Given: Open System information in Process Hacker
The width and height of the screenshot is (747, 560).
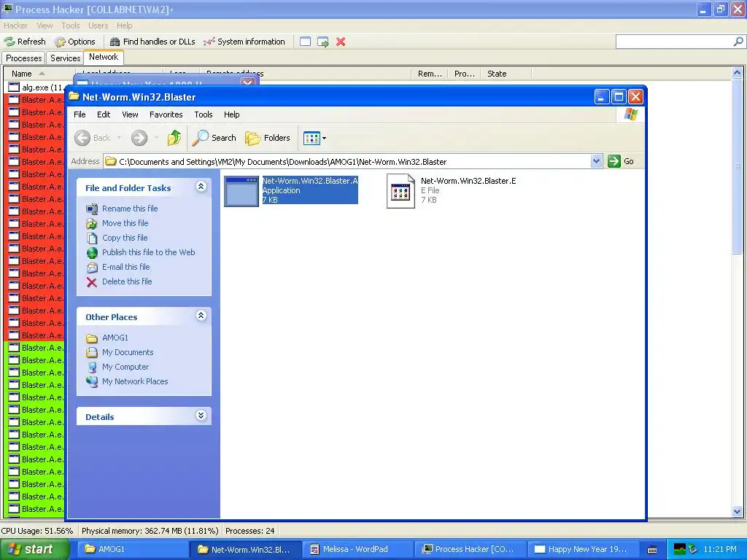Looking at the screenshot, I should [x=244, y=42].
